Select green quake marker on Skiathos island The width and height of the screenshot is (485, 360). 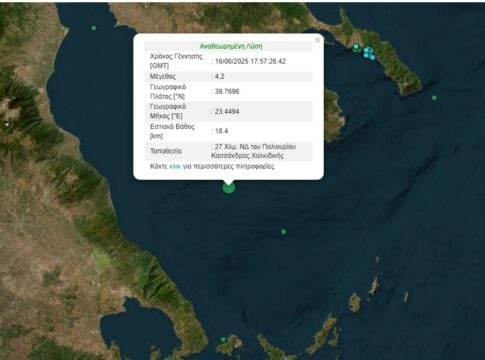tap(223, 340)
